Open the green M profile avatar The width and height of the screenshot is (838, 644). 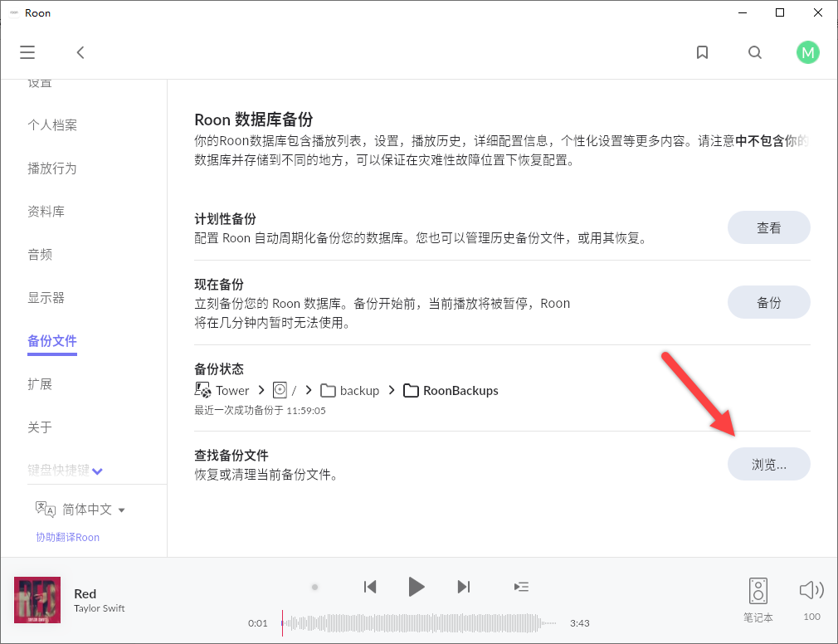807,52
